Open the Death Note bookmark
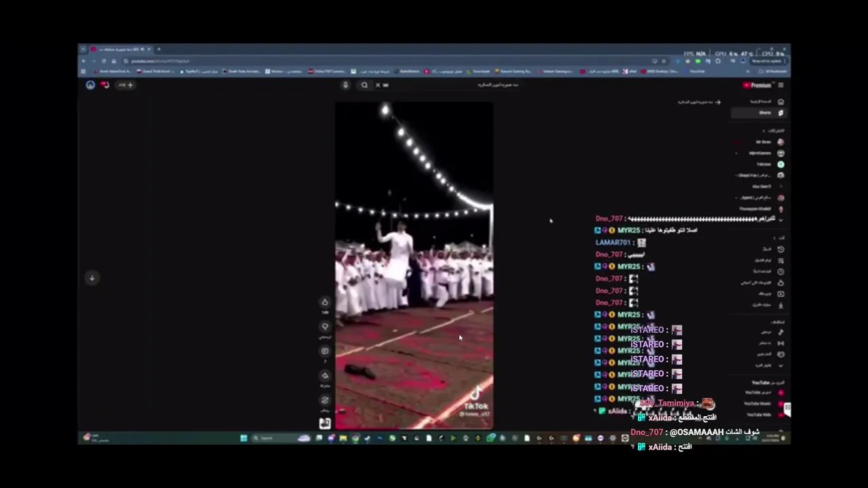This screenshot has height=488, width=868. click(241, 71)
